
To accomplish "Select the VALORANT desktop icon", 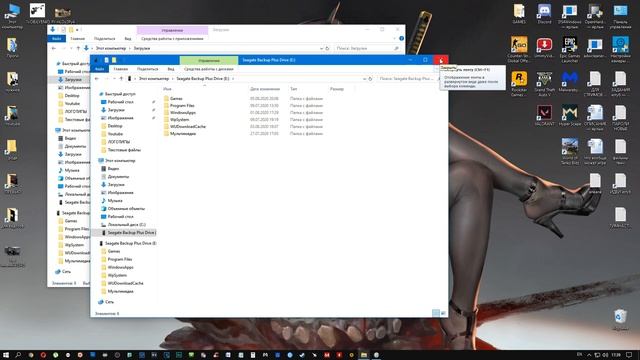I will pyautogui.click(x=544, y=116).
